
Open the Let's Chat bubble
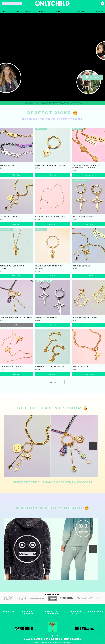pyautogui.click(x=92, y=78)
